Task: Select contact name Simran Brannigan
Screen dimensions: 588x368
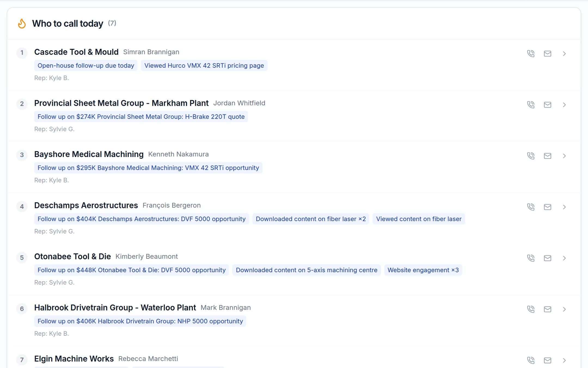Action: 151,52
